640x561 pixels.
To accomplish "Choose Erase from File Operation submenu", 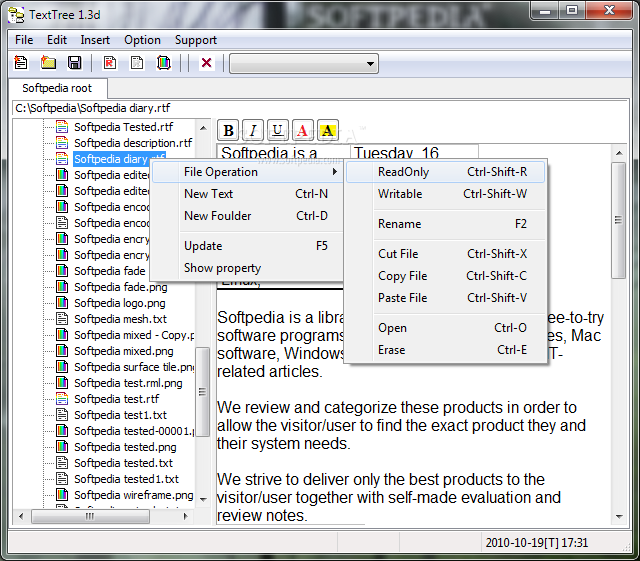I will [x=445, y=350].
